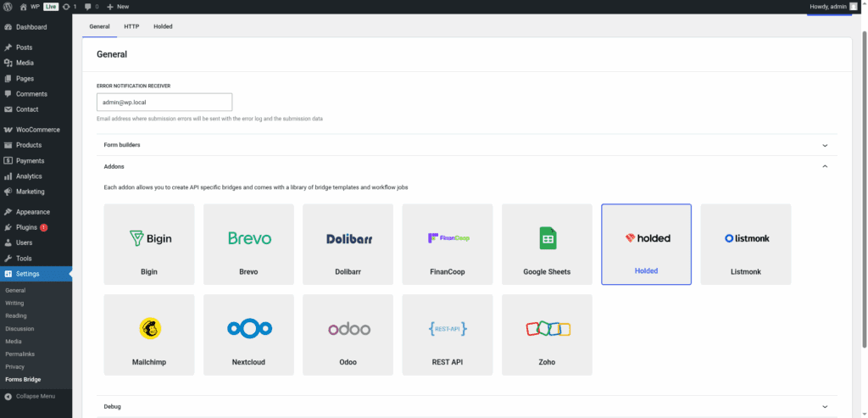Screen dimensions: 868x418
Task: Collapse the admin menu arrow icon
Action: coord(8,397)
